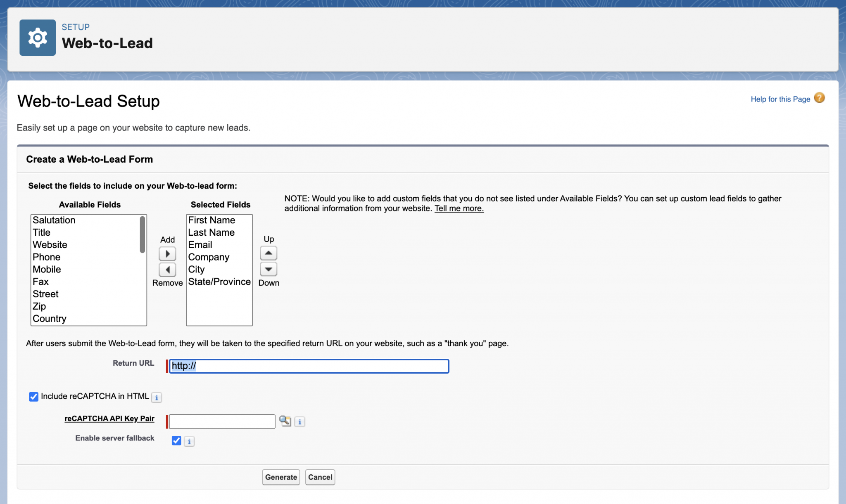
Task: Click the Setup gear icon in header
Action: click(38, 37)
